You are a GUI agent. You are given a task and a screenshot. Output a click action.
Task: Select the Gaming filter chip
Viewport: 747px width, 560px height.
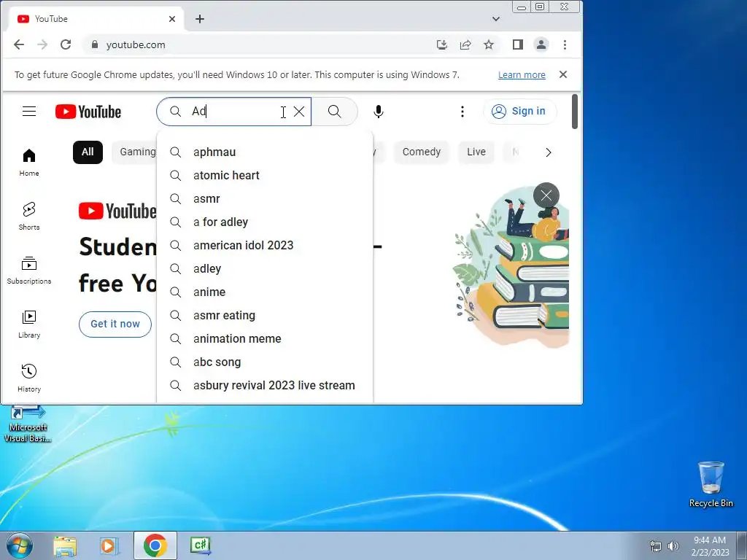click(x=136, y=152)
